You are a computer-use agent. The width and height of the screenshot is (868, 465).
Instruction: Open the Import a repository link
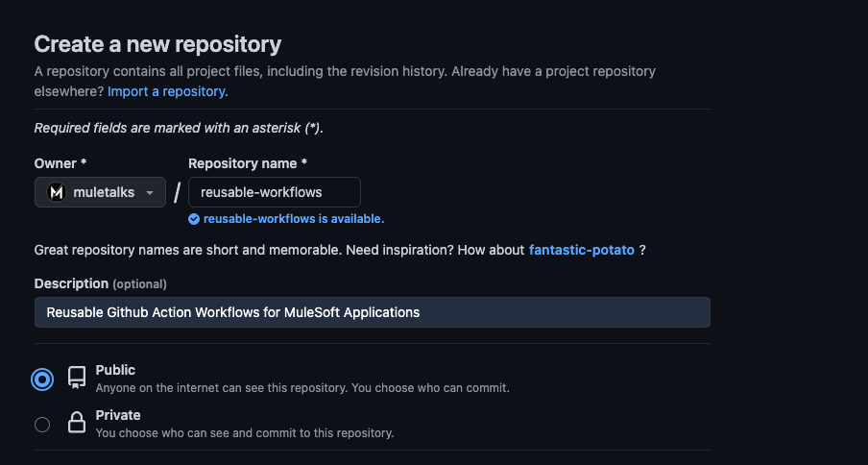[168, 91]
